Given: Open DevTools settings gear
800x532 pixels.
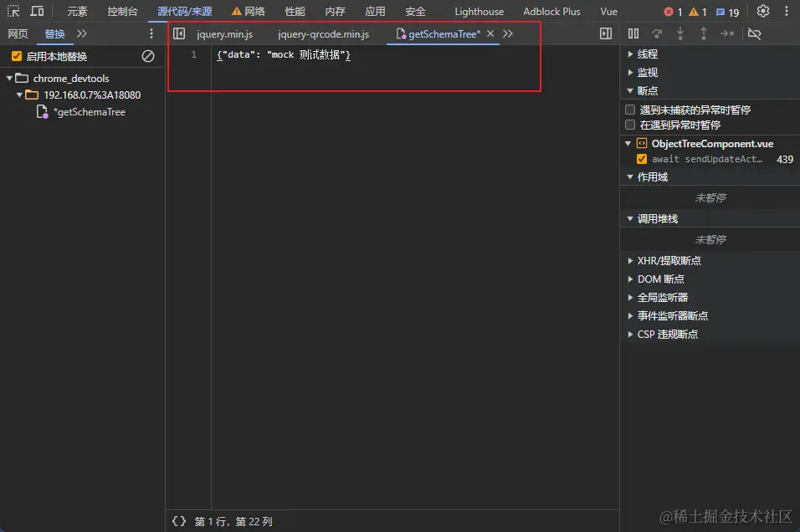Looking at the screenshot, I should (762, 12).
